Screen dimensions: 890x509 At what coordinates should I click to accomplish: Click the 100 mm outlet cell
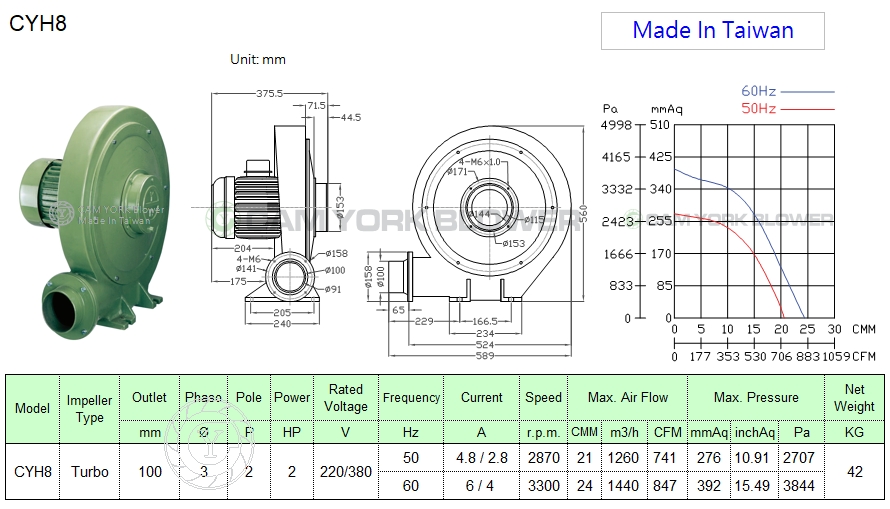point(150,472)
